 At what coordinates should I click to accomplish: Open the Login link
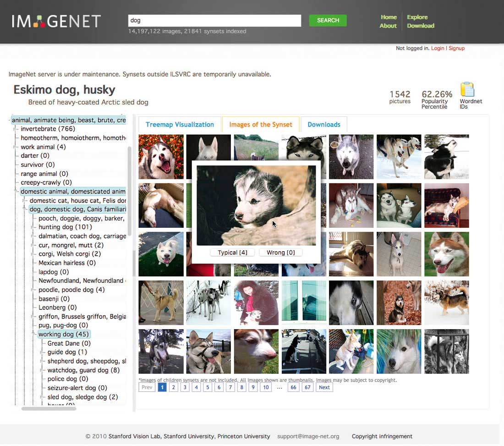click(438, 48)
